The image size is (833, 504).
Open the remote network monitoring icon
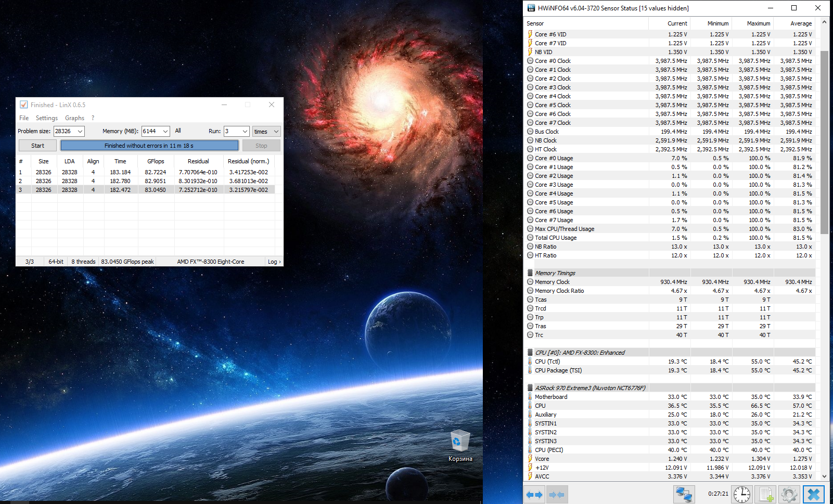click(x=684, y=494)
